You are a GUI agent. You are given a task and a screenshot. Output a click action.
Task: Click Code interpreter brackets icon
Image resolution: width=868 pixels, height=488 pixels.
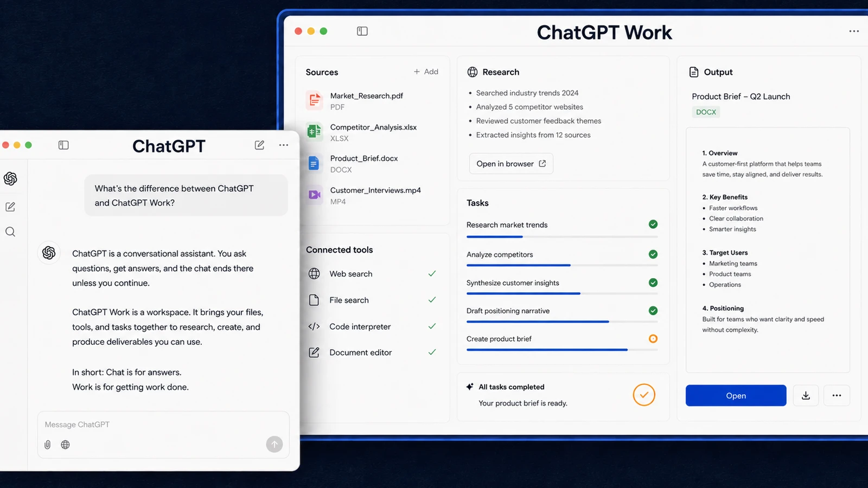pos(314,326)
